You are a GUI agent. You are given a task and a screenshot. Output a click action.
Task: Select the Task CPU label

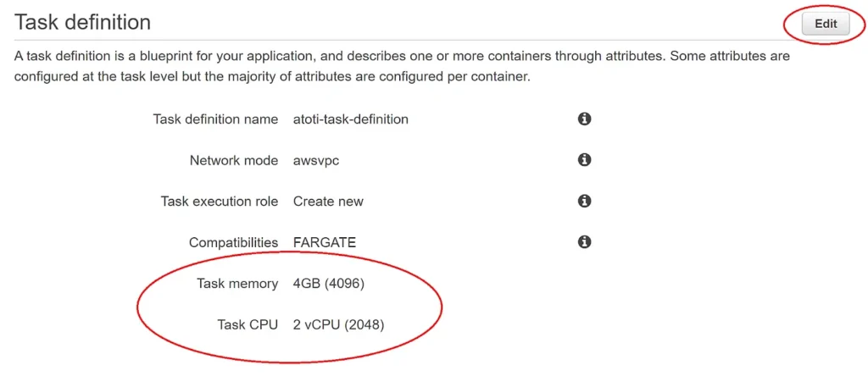[x=248, y=324]
